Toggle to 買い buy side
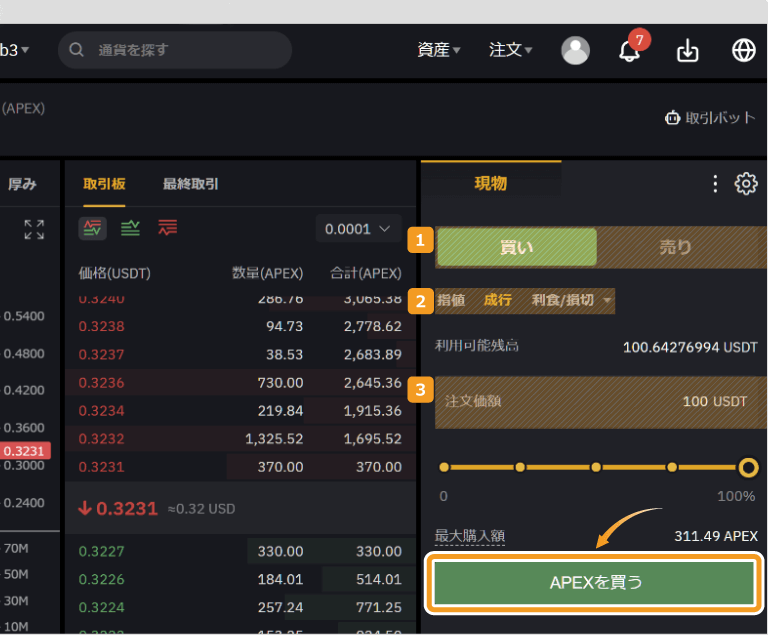This screenshot has width=768, height=635. pos(517,247)
